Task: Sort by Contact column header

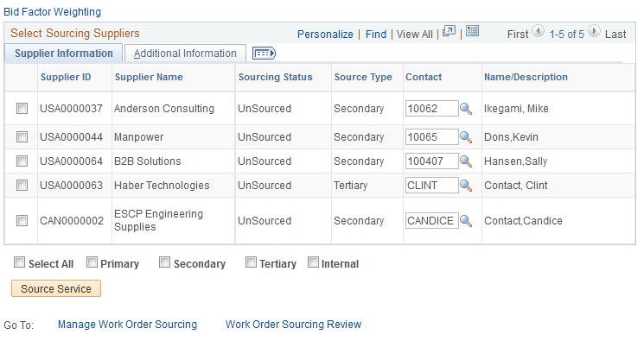Action: (424, 77)
